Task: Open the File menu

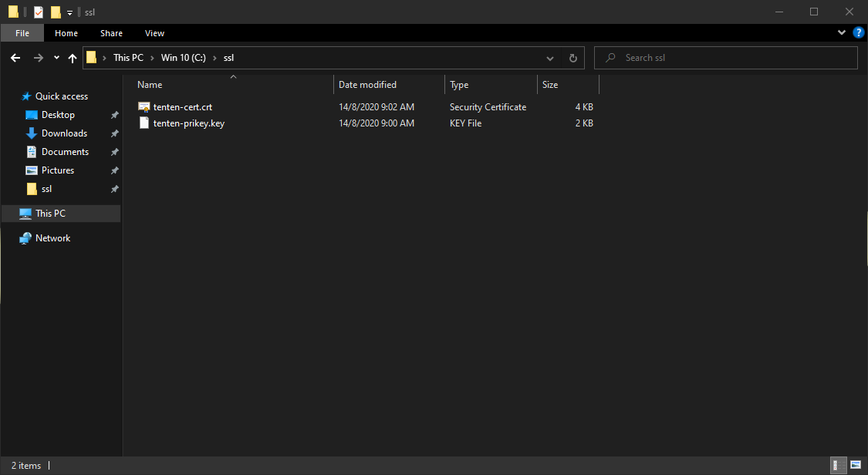Action: point(22,33)
